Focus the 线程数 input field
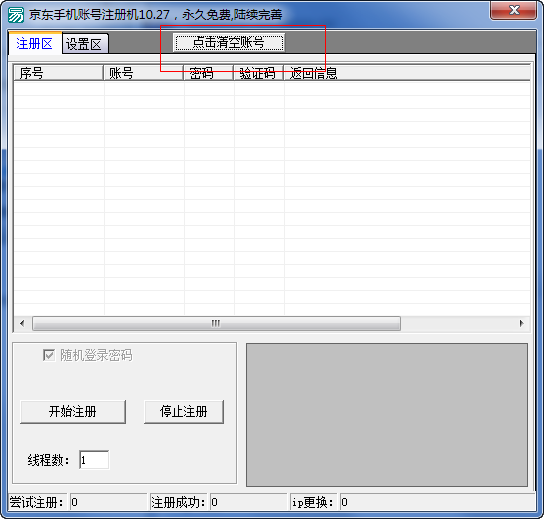The image size is (544, 519). 94,460
